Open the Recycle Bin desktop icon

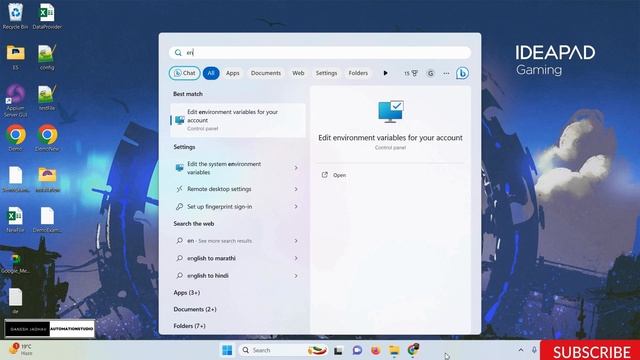click(16, 16)
